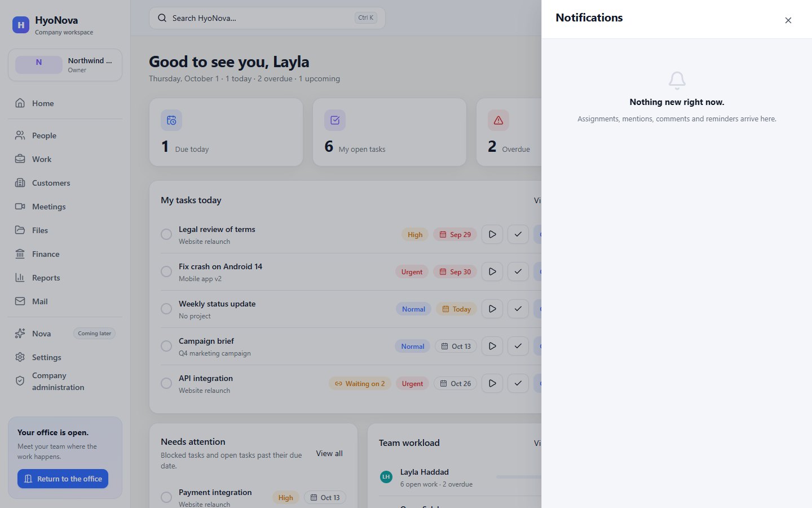This screenshot has height=508, width=812.
Task: Open Layla Haddad in Team workload
Action: tap(460, 478)
